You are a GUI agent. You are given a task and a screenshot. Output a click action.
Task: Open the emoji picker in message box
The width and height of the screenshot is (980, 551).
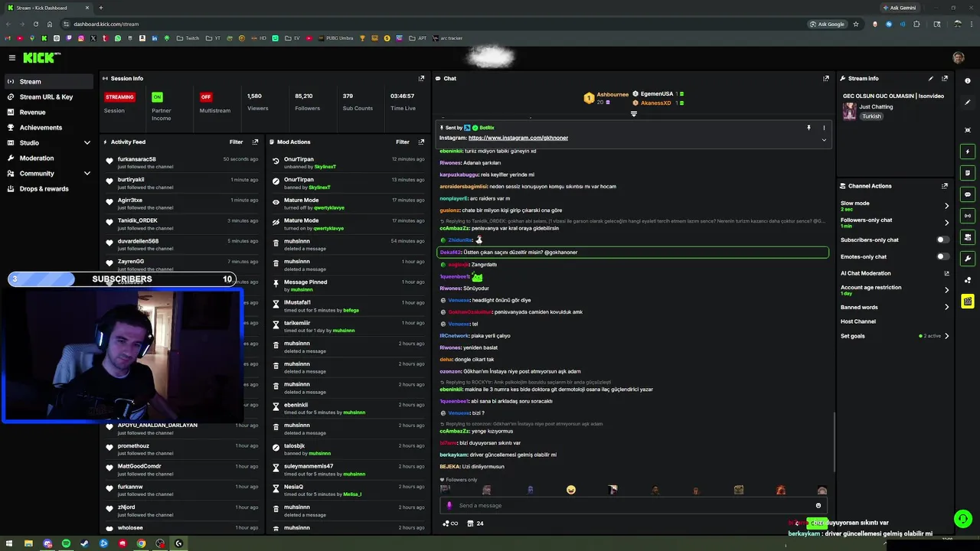click(818, 505)
